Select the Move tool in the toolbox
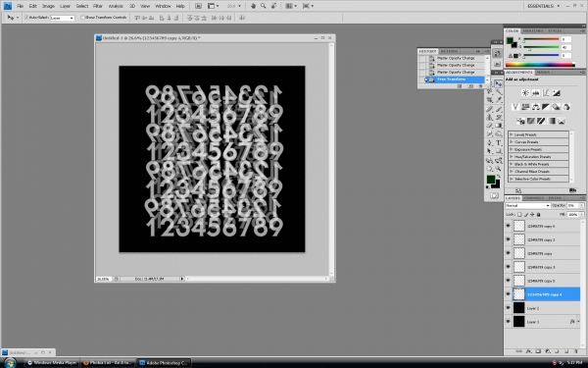This screenshot has width=588, height=368. click(x=499, y=83)
